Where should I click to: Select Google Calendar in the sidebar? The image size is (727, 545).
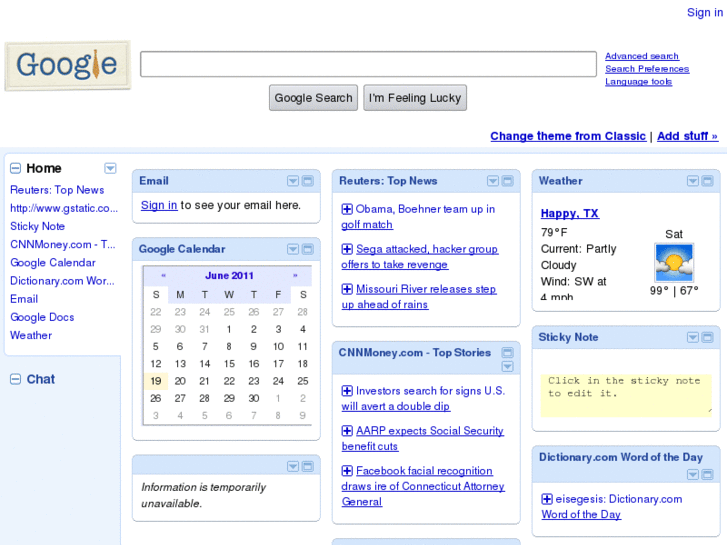coord(53,263)
